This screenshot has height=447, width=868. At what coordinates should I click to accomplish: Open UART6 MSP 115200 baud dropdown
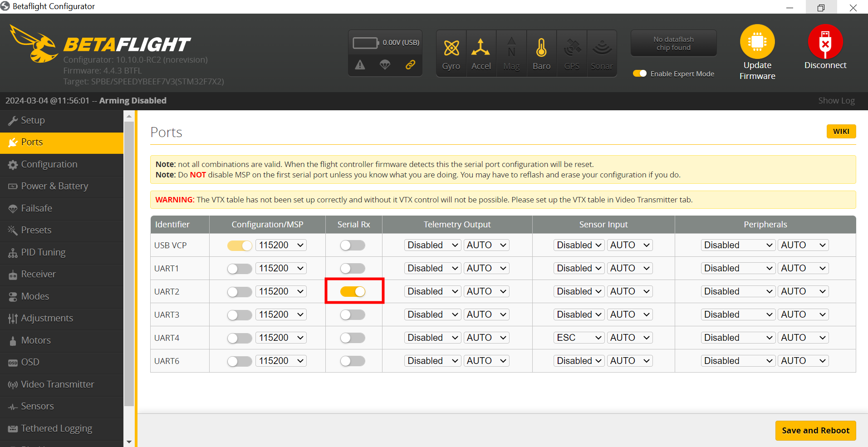click(281, 361)
